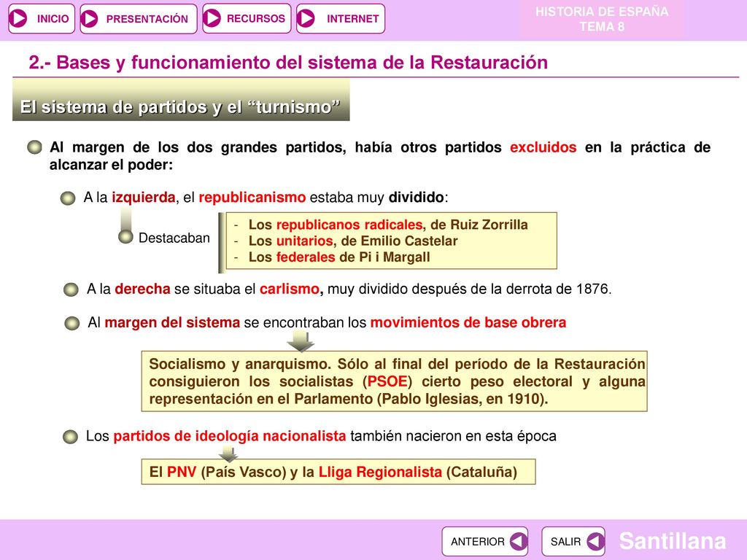Image resolution: width=747 pixels, height=560 pixels.
Task: Click the title '2.- Bases y funcionamiento del sistema'
Action: click(288, 63)
